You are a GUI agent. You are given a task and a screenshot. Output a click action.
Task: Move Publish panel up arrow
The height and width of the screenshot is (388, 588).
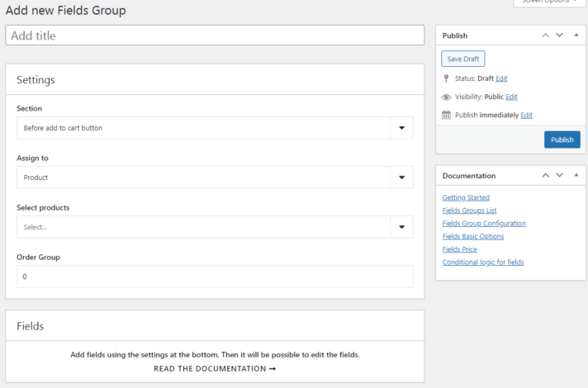pyautogui.click(x=545, y=35)
